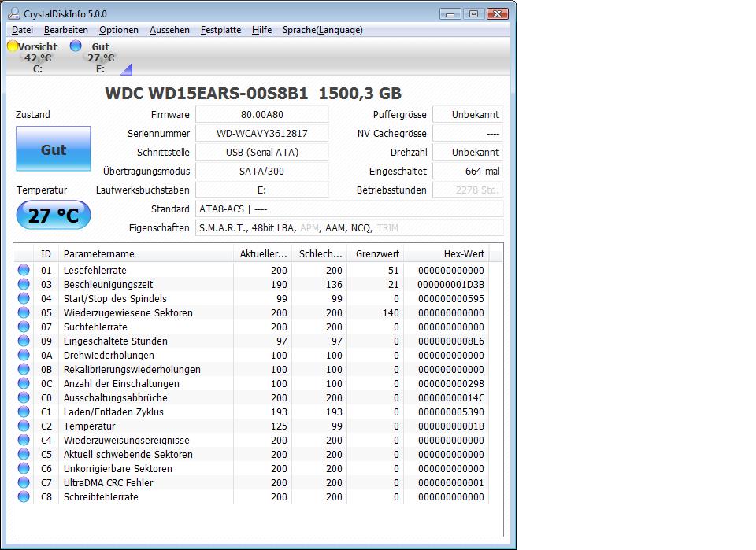
Task: Click status orb for Temperatur C2 row
Action: (24, 426)
